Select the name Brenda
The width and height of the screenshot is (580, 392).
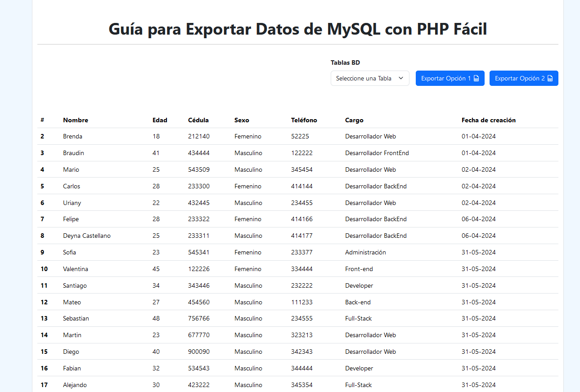click(72, 136)
